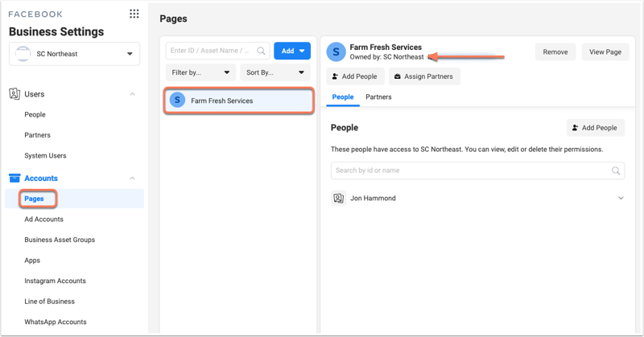The height and width of the screenshot is (337, 644).
Task: Click the Farm Fresh Services title text
Action: coord(386,47)
